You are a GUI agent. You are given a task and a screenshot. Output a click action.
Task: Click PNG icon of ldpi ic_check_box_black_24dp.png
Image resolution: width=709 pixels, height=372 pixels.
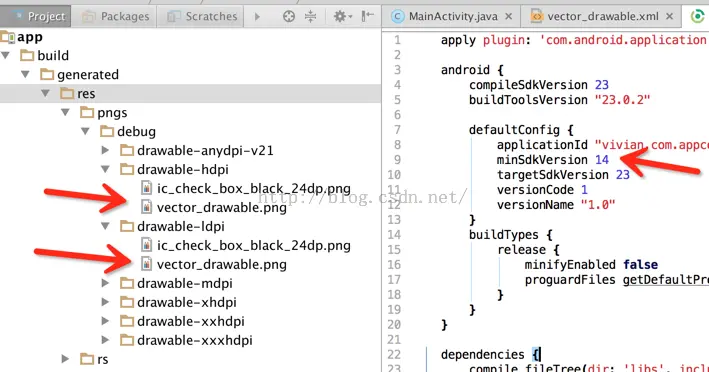[x=146, y=245]
